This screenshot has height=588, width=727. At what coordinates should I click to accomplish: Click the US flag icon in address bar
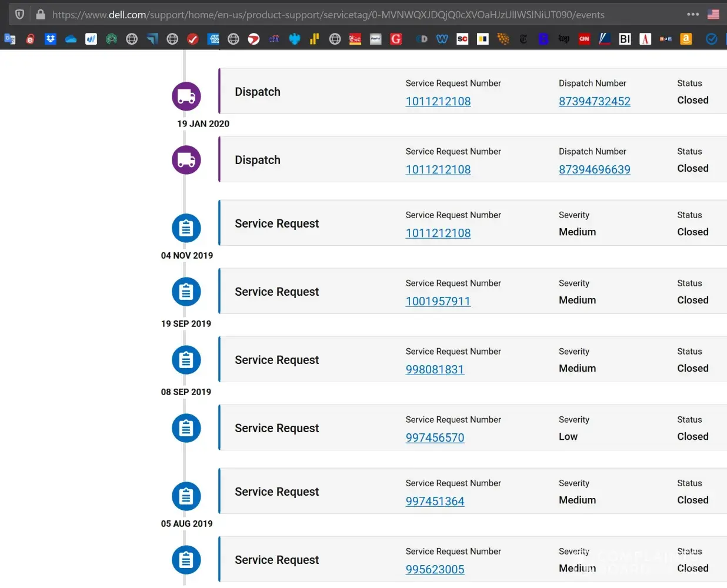[x=713, y=15]
